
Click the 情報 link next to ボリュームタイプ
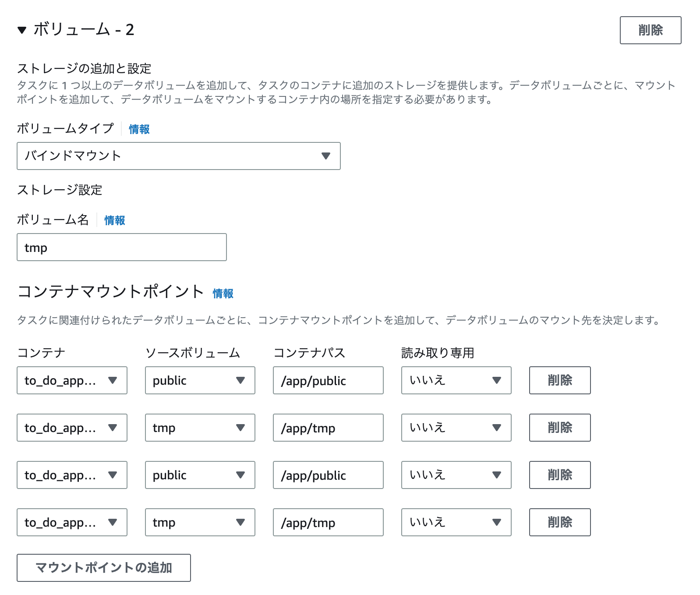click(x=138, y=129)
